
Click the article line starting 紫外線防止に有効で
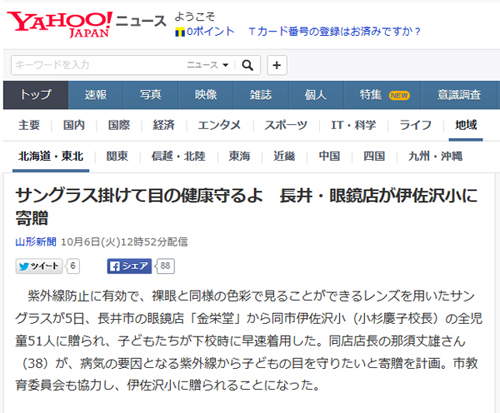click(x=251, y=296)
